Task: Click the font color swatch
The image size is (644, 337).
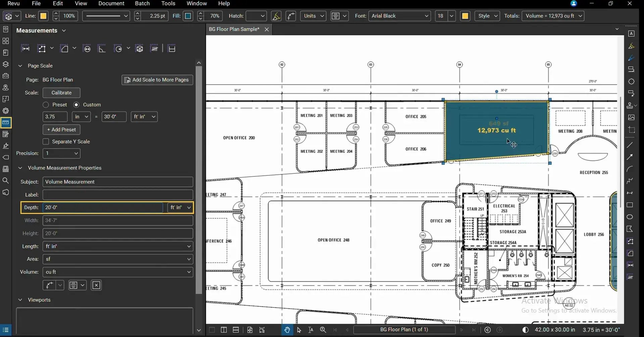Action: coord(465,16)
